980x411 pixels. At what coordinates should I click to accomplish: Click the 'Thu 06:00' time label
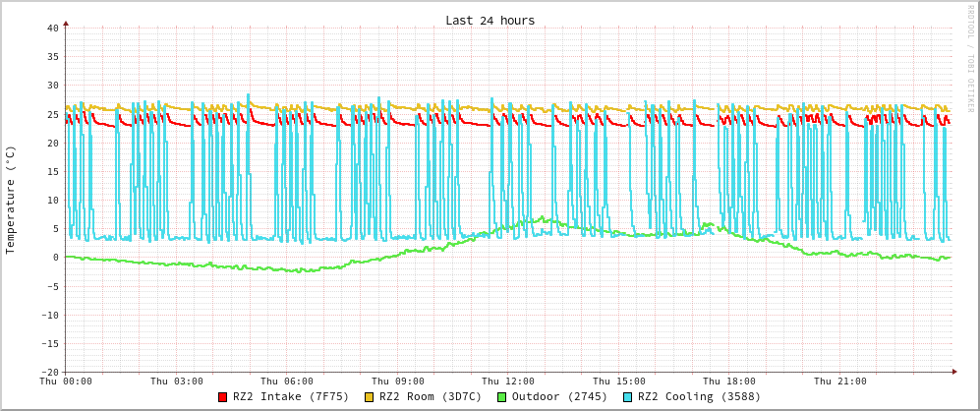point(287,381)
